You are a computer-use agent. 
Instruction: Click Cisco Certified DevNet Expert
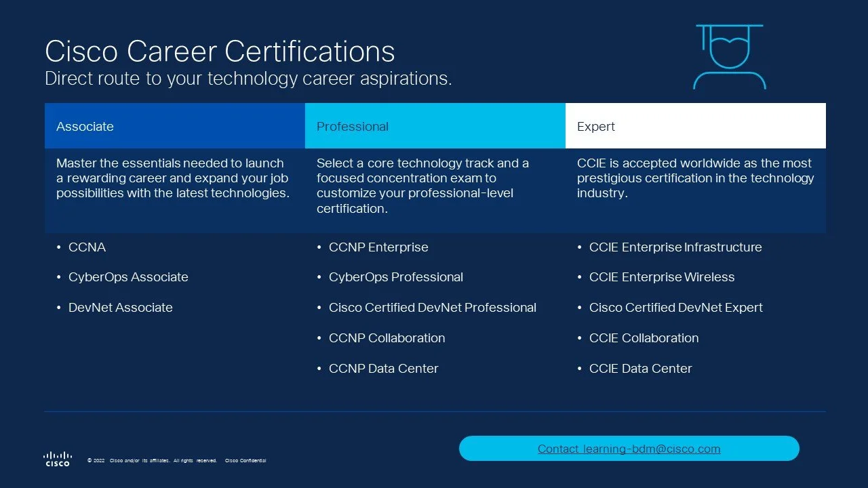click(x=676, y=308)
